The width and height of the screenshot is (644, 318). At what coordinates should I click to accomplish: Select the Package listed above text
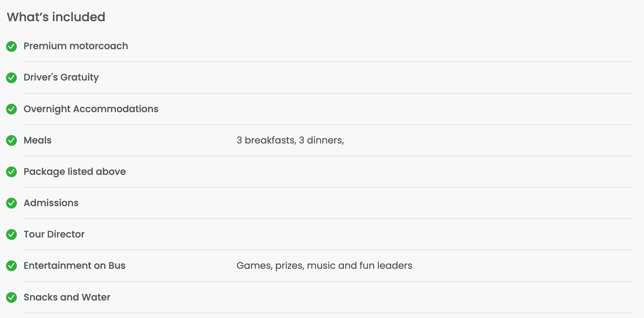pos(75,172)
